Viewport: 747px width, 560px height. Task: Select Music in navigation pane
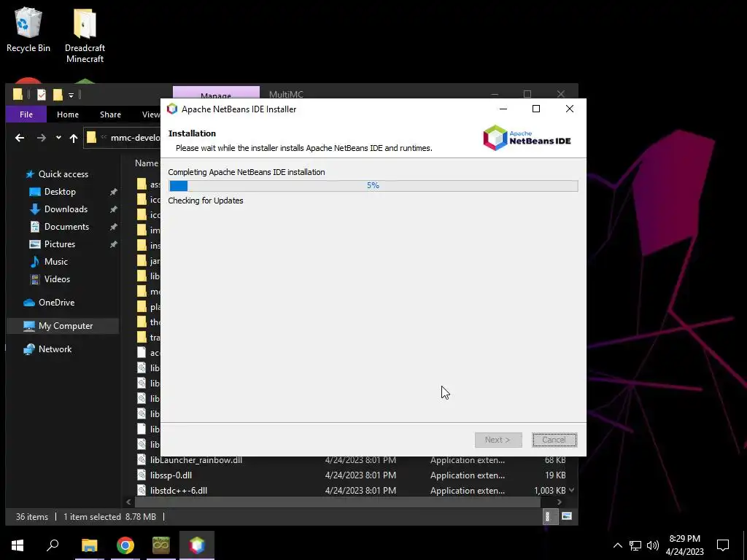point(55,262)
